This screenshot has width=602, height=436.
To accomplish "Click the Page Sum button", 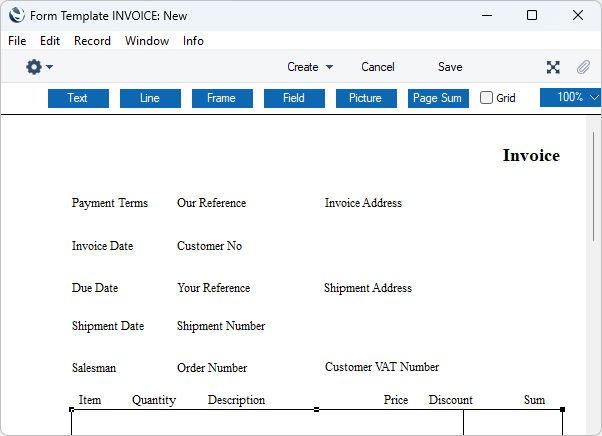I will [x=438, y=98].
